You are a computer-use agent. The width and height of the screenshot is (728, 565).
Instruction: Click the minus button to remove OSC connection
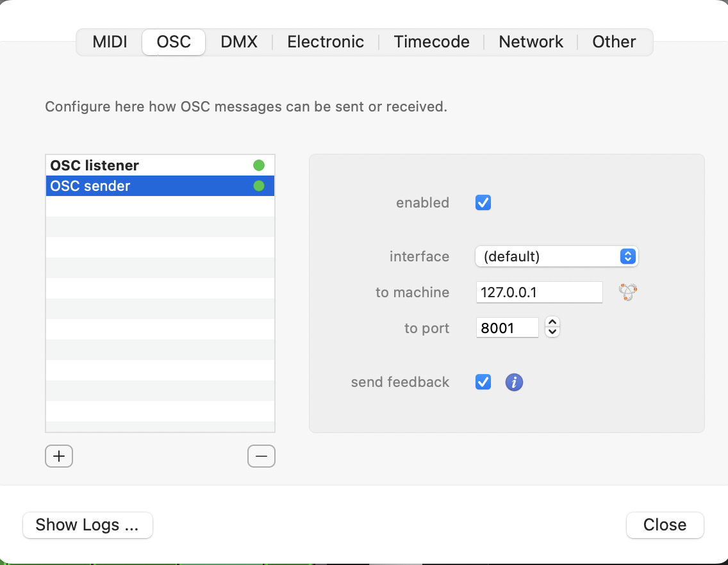coord(261,456)
